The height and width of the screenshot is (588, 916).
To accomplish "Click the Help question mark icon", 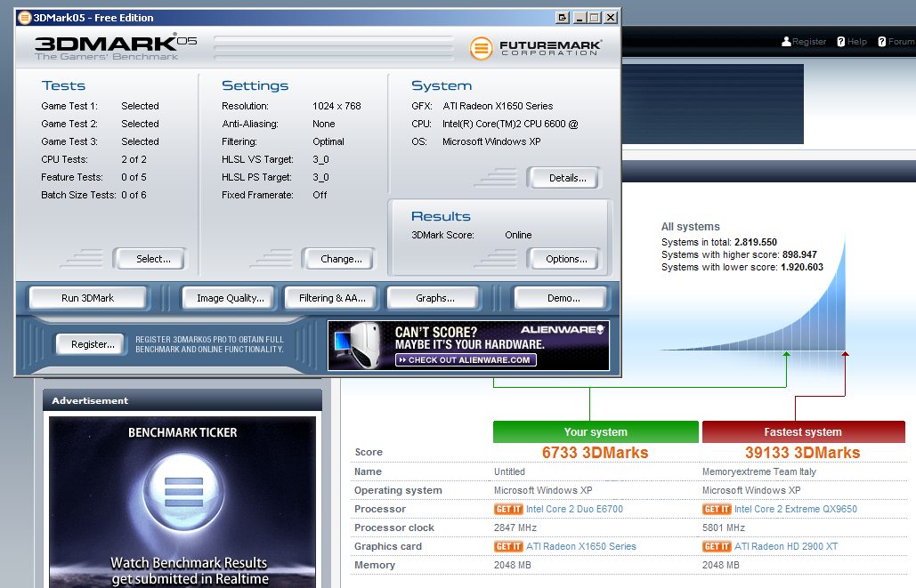I will coord(840,42).
